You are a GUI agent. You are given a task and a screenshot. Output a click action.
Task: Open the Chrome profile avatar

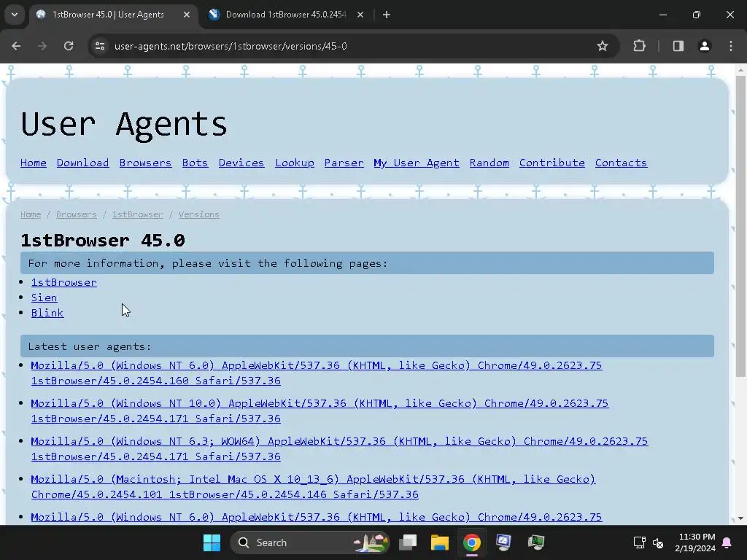pos(705,46)
